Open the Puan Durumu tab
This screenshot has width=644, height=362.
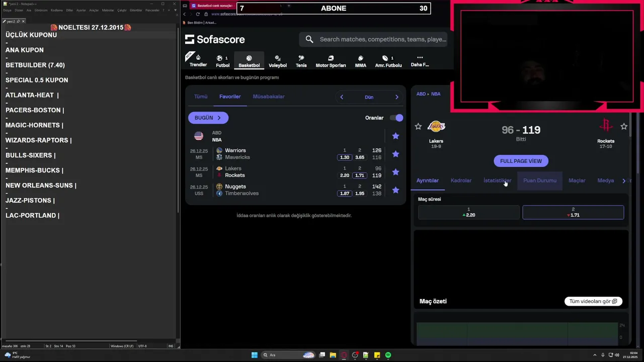(540, 180)
